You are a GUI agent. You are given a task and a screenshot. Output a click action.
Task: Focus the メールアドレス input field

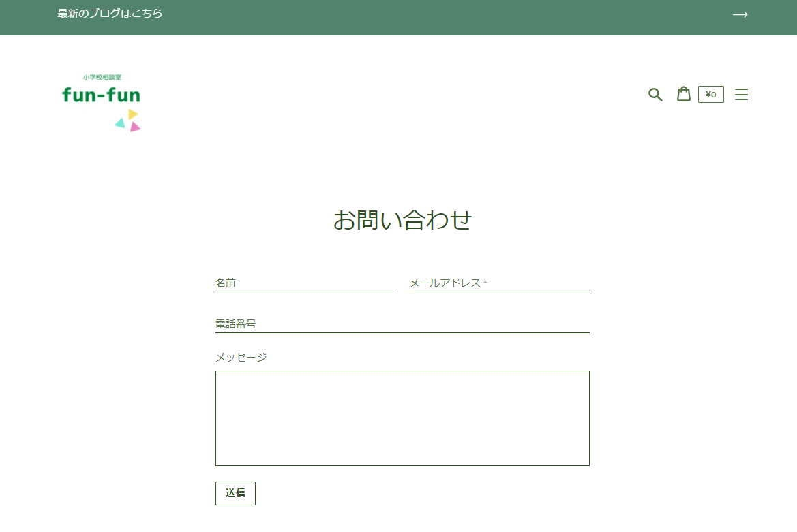[499, 283]
